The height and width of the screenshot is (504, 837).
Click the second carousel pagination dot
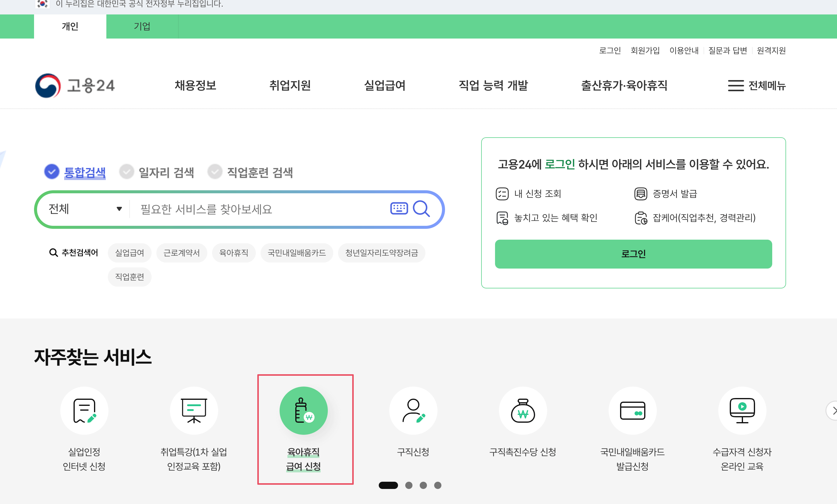pos(409,485)
